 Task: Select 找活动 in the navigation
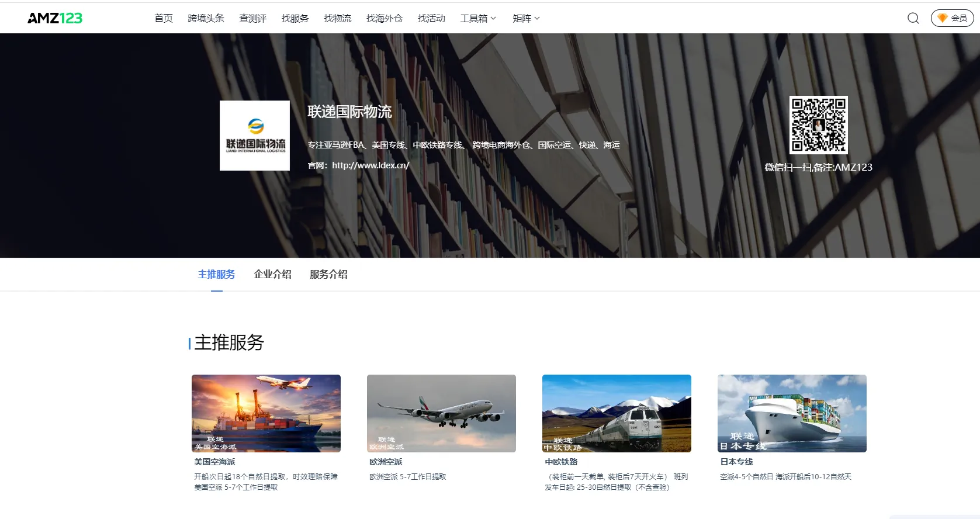(431, 18)
